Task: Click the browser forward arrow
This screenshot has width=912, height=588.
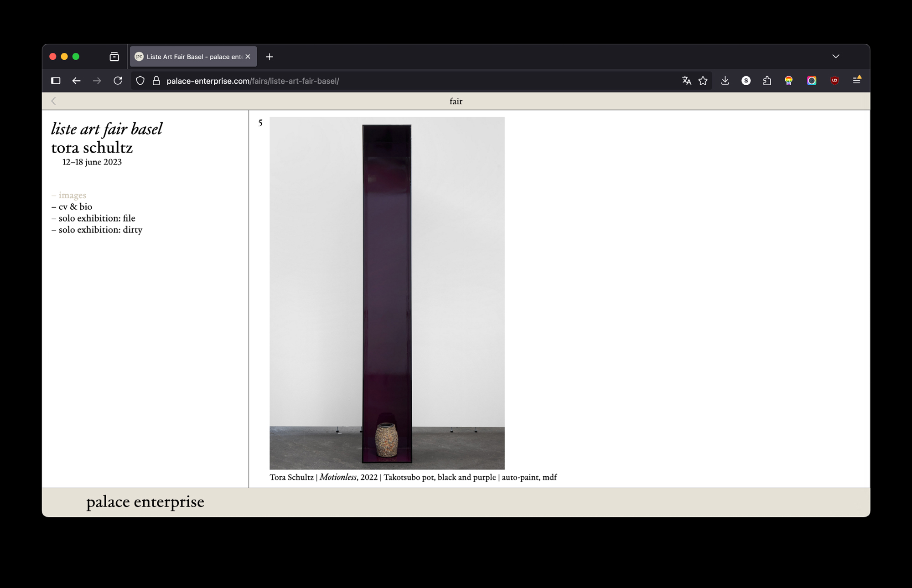Action: click(x=97, y=81)
